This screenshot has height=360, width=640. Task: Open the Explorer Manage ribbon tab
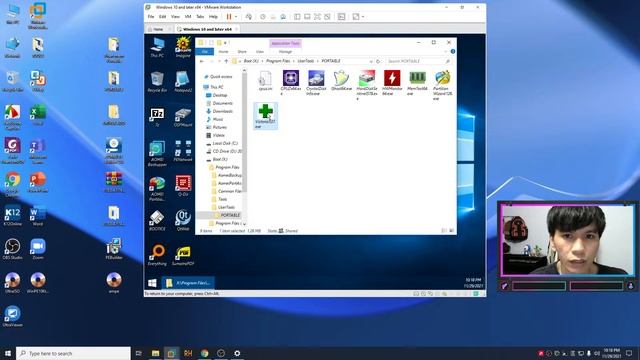285,52
